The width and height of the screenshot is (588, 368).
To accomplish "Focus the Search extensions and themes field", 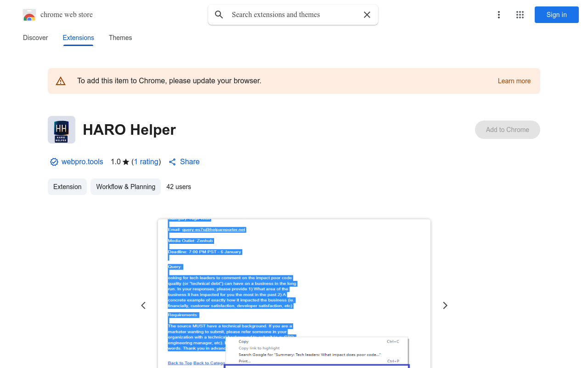I will [293, 15].
